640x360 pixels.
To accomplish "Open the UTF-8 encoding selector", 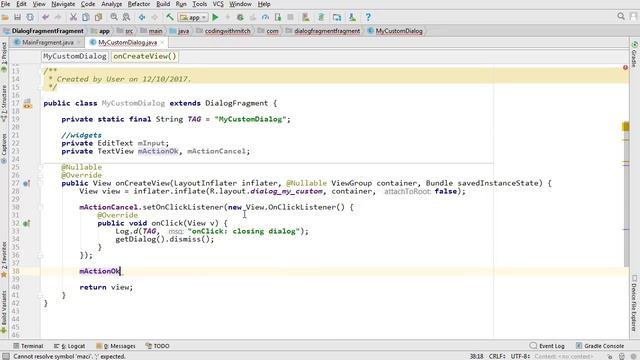I will point(520,356).
